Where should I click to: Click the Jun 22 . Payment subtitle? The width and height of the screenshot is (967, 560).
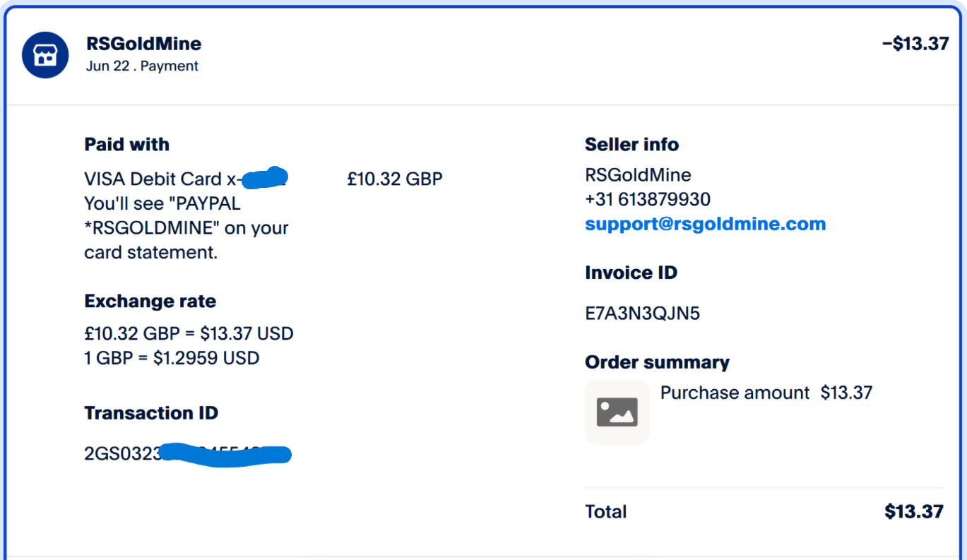142,66
